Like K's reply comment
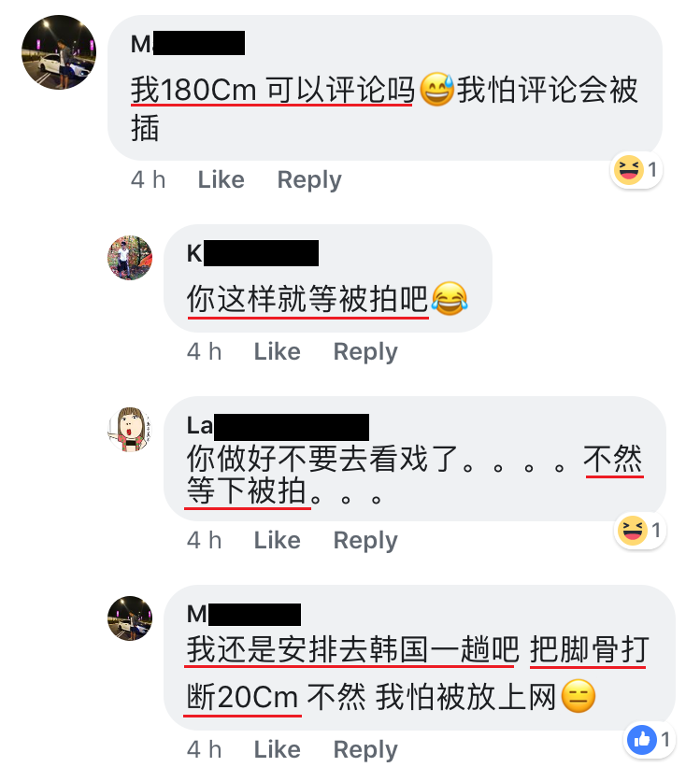The height and width of the screenshot is (767, 700). click(277, 351)
